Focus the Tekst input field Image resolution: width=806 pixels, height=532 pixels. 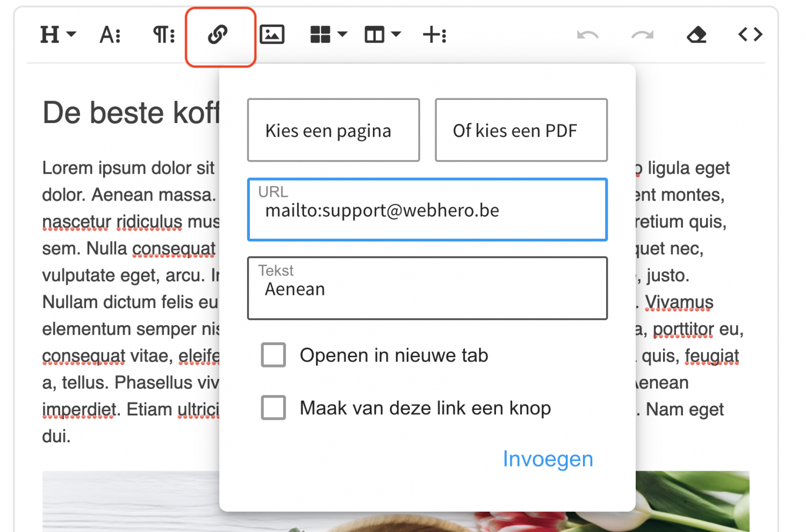click(427, 288)
